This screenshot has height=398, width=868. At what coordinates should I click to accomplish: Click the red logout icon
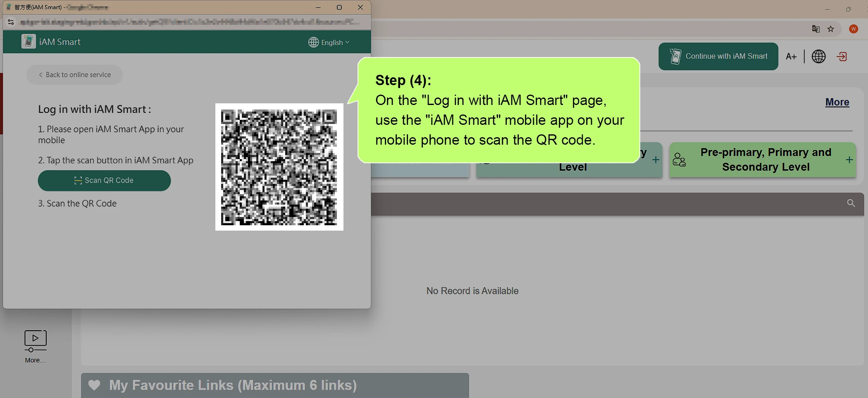point(842,57)
